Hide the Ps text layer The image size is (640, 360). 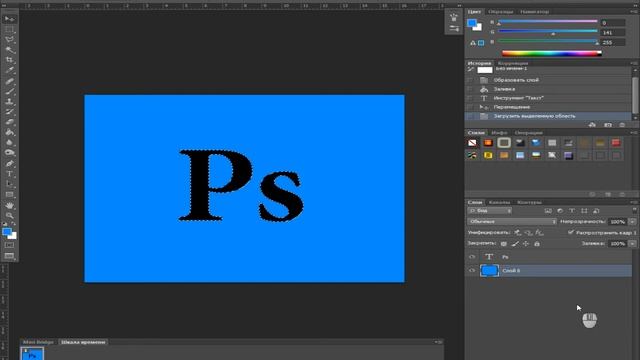pos(472,257)
